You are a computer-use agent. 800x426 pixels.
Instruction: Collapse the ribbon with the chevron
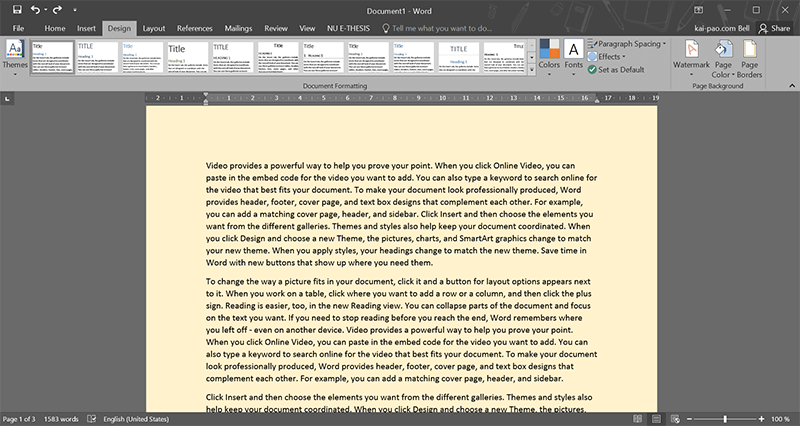coord(792,86)
